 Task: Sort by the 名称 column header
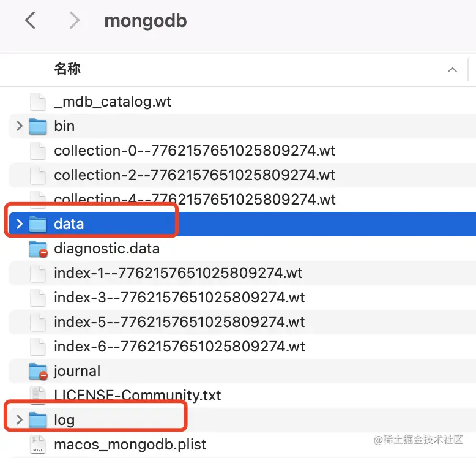tap(67, 69)
